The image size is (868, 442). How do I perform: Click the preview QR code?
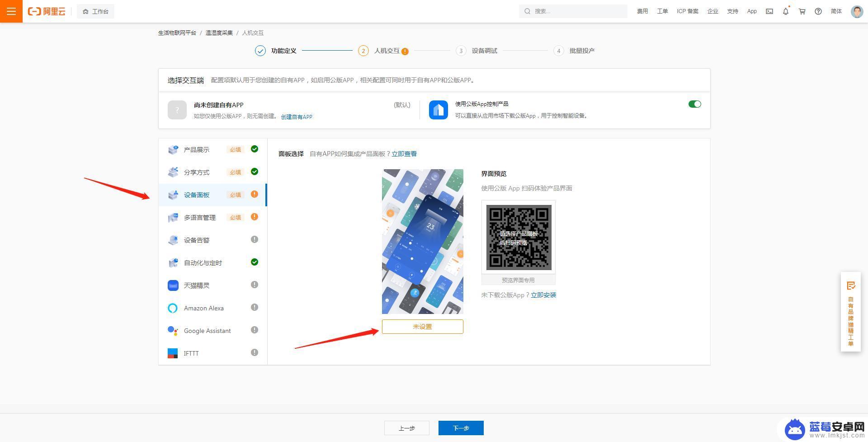519,238
